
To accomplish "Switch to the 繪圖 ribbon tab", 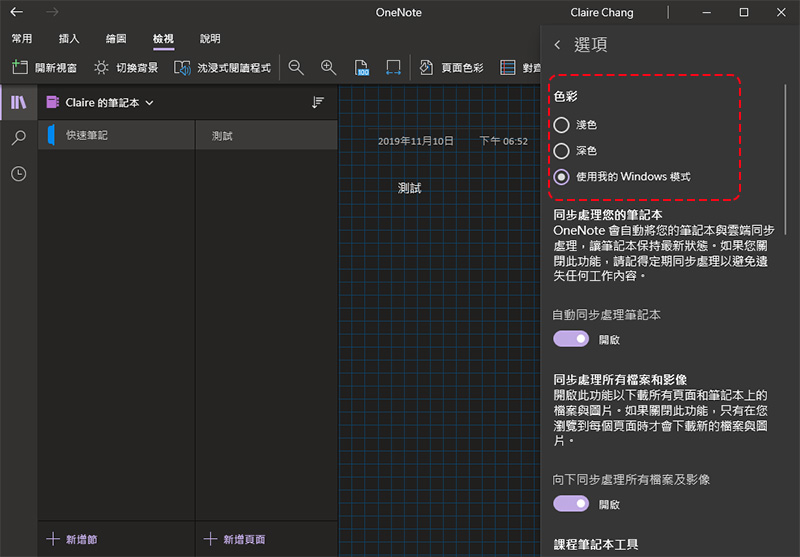I will [x=116, y=39].
